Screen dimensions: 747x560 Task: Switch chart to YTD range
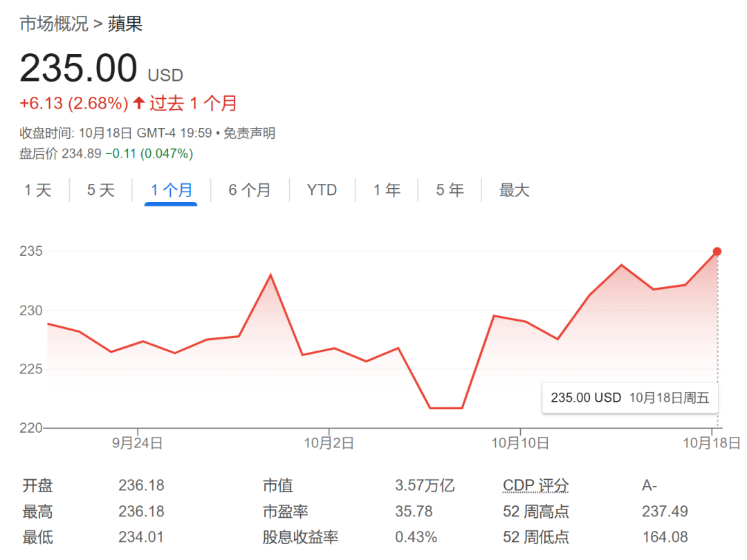[x=322, y=190]
